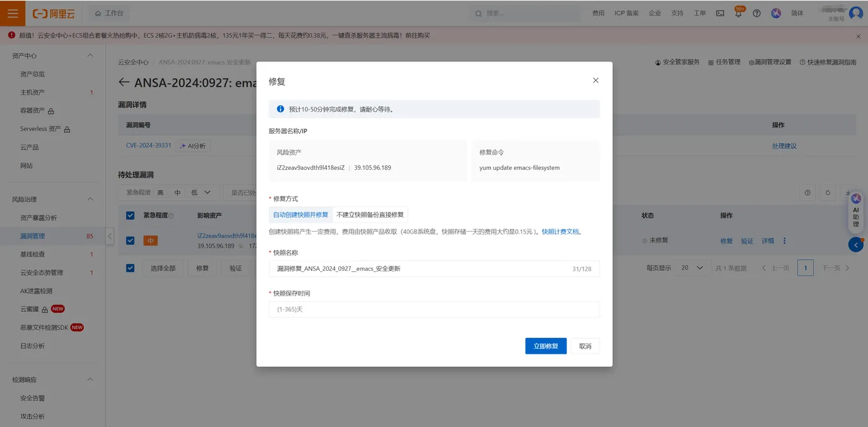
Task: Open the 工单 menu
Action: point(699,13)
